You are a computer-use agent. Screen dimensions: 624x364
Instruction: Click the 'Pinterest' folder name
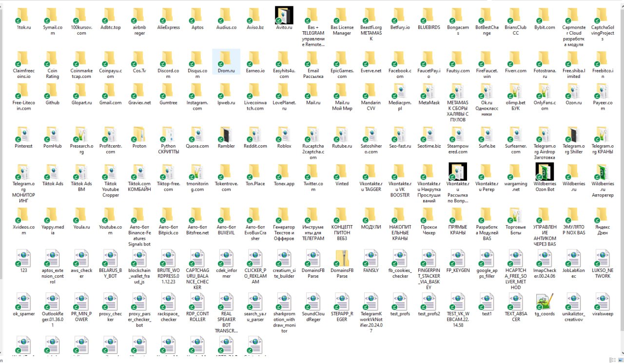click(23, 146)
